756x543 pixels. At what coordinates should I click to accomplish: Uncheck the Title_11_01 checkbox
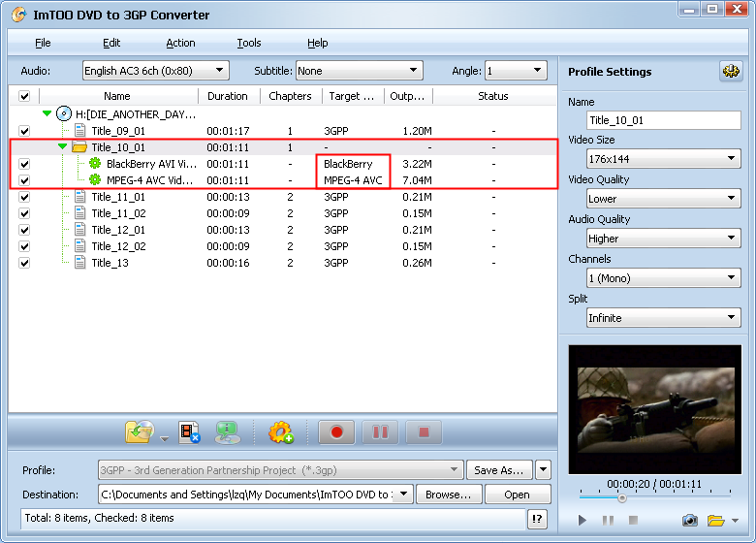point(24,197)
